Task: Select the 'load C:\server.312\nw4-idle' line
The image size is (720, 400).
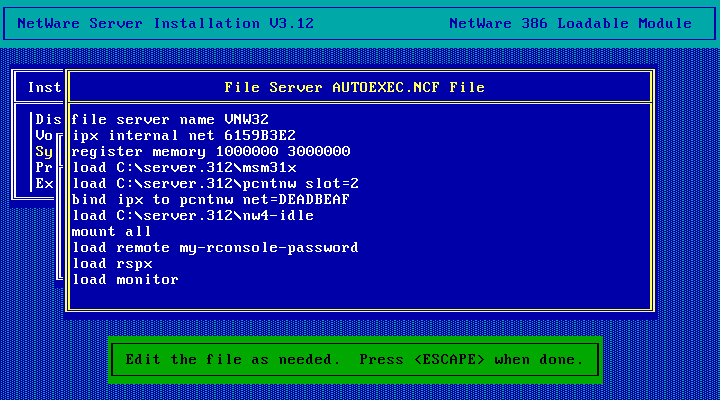Action: point(192,215)
